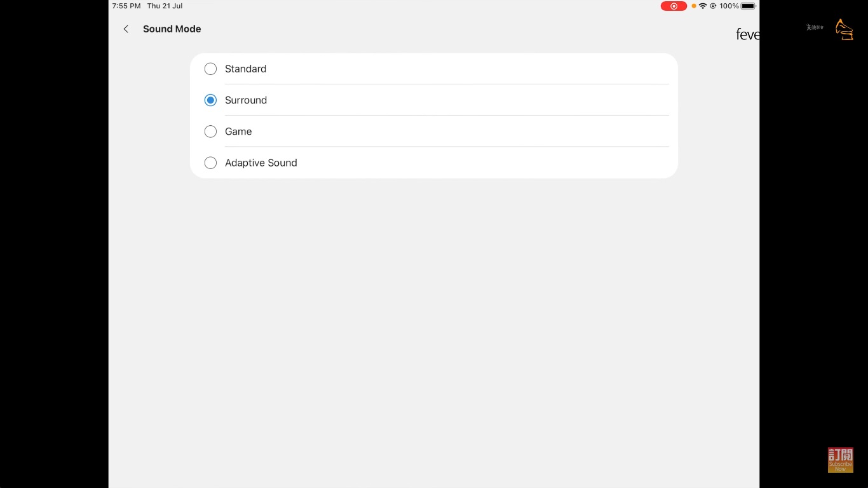Image resolution: width=868 pixels, height=488 pixels.
Task: Go back using the left chevron arrow
Action: tap(126, 29)
